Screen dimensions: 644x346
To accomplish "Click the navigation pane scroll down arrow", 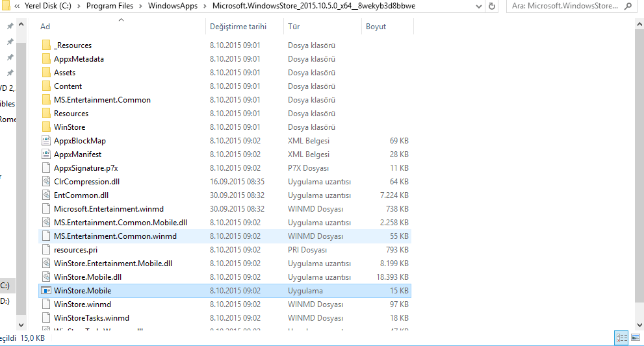I will click(21, 325).
